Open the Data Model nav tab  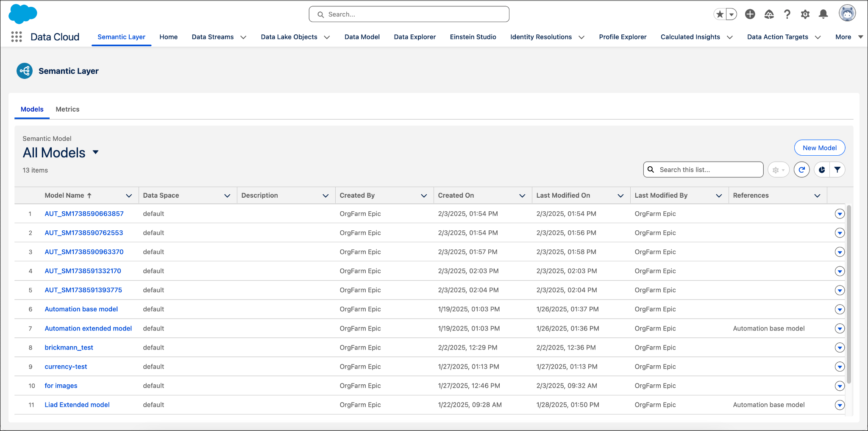[362, 37]
